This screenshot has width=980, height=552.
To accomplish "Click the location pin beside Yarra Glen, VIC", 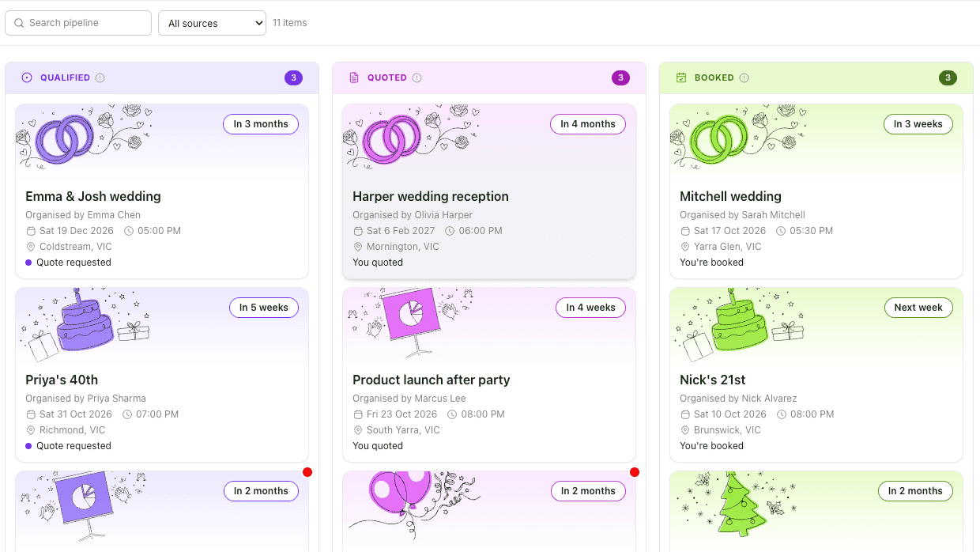I will [x=685, y=247].
